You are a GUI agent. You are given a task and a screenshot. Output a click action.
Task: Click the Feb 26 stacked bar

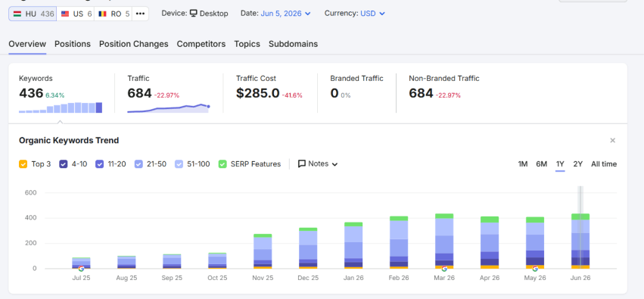399,242
